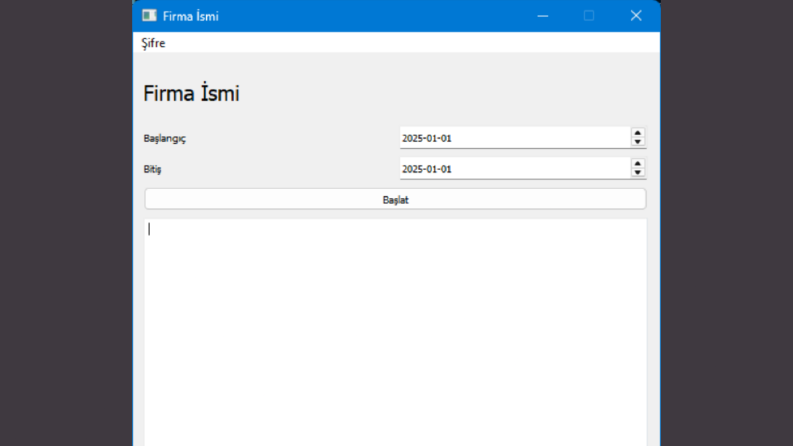Viewport: 793px width, 446px height.
Task: Click the Bitiş label
Action: click(152, 169)
